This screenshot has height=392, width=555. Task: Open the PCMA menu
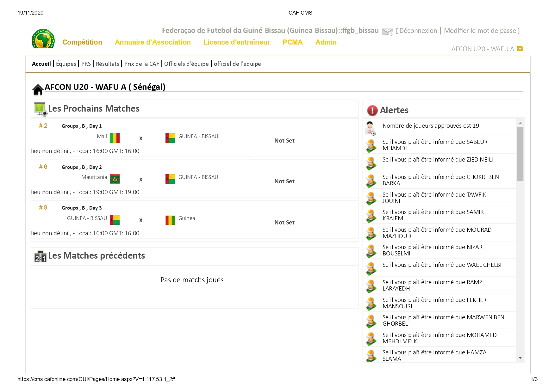coord(293,42)
